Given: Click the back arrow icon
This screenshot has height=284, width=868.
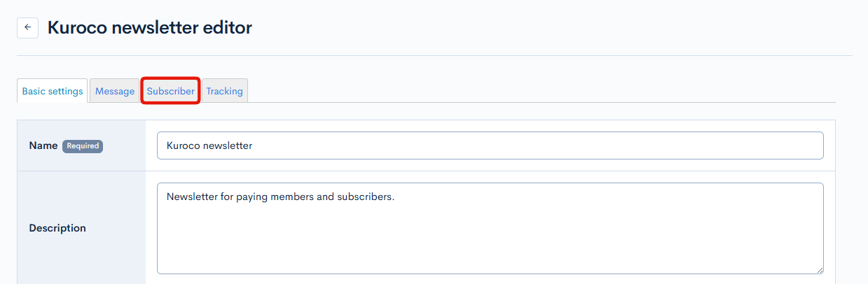Looking at the screenshot, I should tap(27, 28).
